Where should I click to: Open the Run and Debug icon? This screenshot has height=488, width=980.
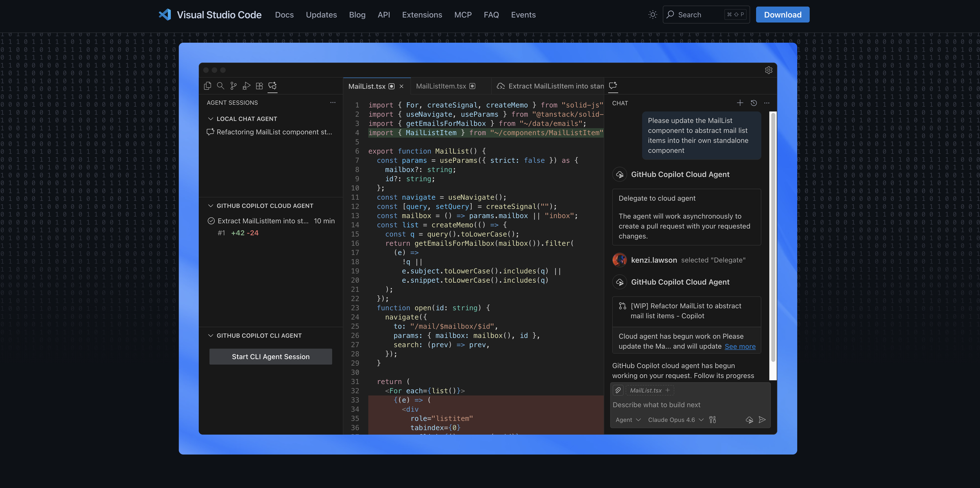click(x=246, y=86)
